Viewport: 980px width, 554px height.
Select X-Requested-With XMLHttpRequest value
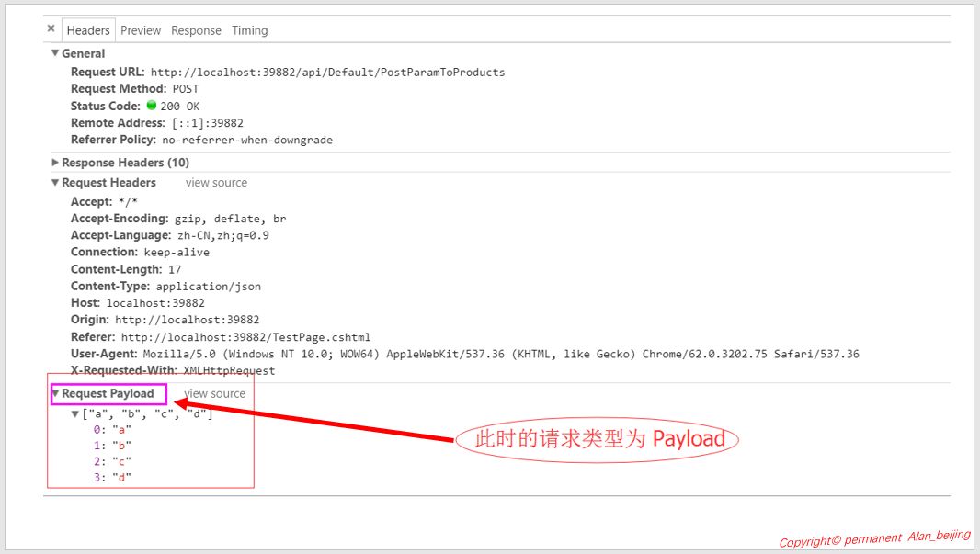click(x=229, y=371)
